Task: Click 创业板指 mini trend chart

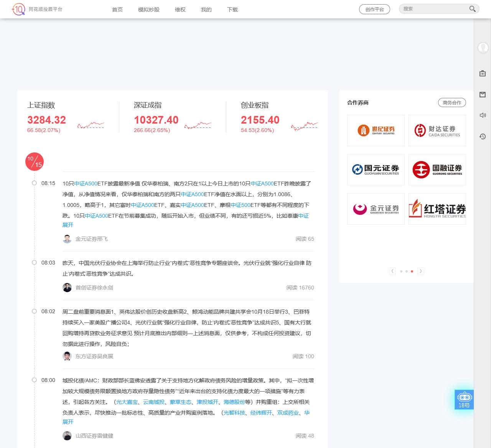Action: point(304,126)
